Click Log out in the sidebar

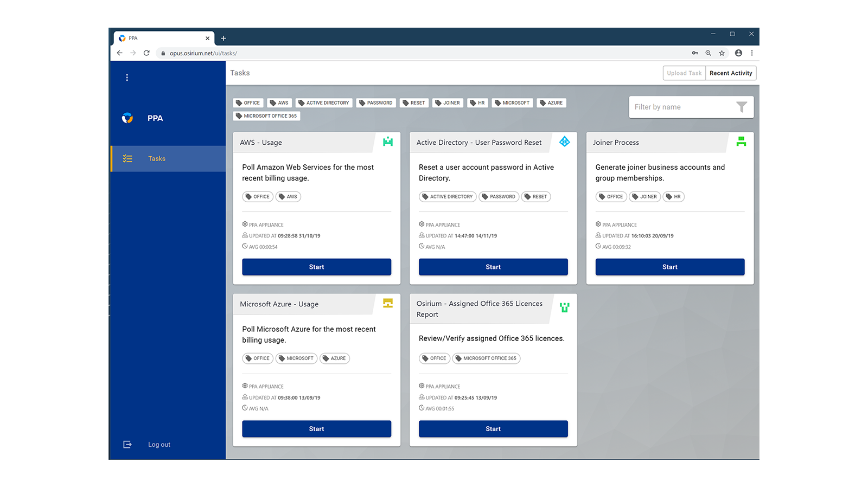tap(159, 445)
